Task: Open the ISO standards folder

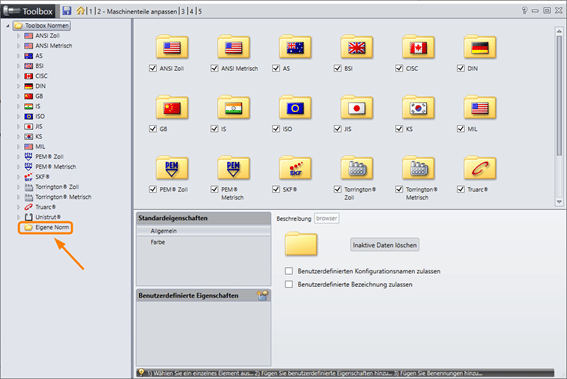Action: [295, 107]
